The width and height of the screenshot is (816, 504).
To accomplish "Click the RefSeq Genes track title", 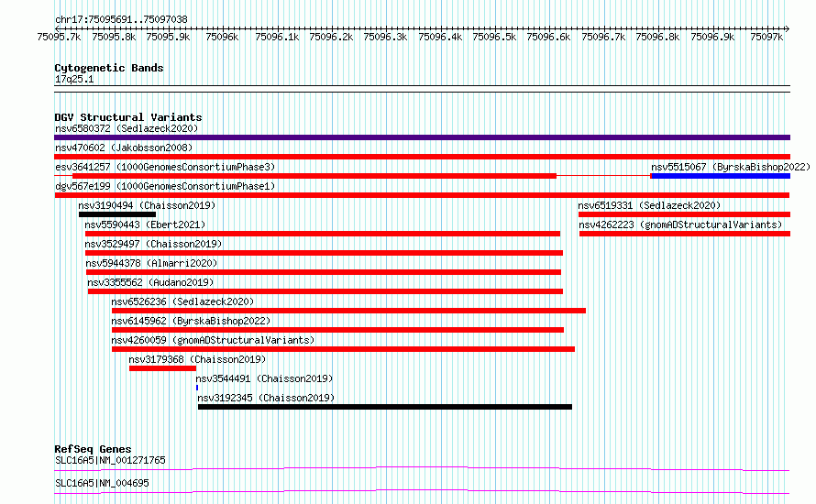I will (93, 449).
